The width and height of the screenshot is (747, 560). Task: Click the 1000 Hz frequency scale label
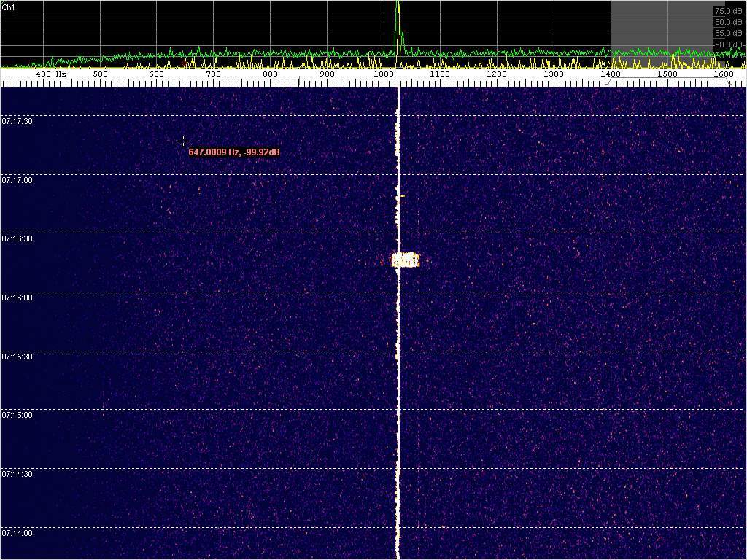[383, 74]
